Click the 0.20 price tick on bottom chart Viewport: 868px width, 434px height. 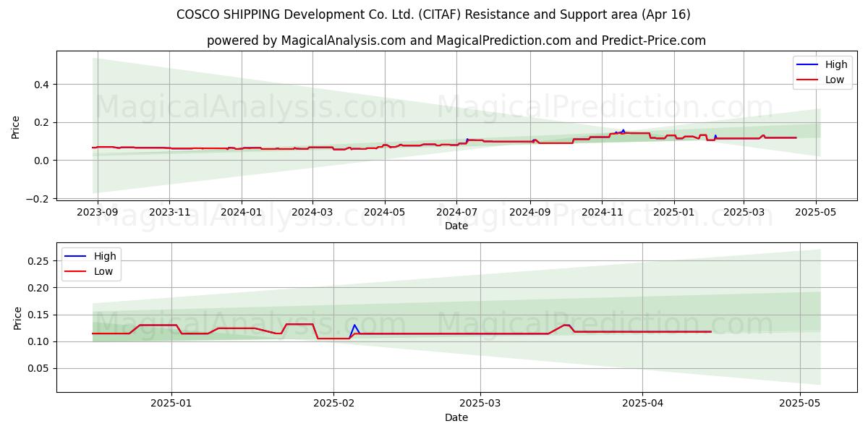39,288
